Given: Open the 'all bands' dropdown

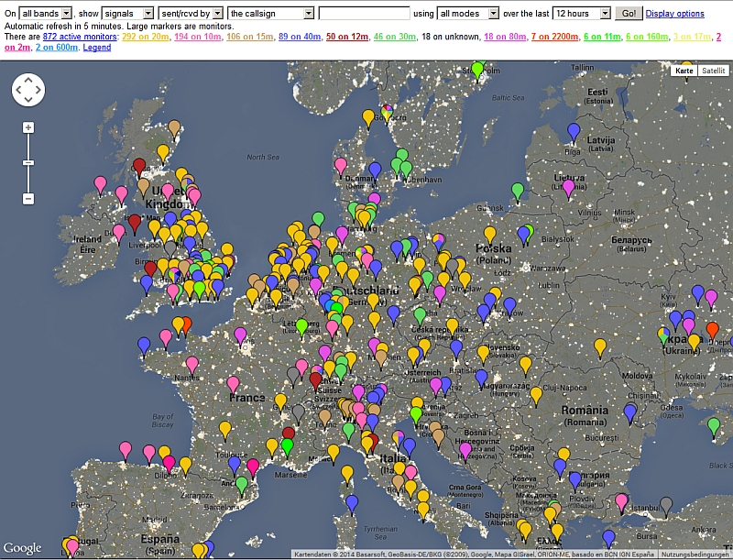Looking at the screenshot, I should [x=46, y=14].
